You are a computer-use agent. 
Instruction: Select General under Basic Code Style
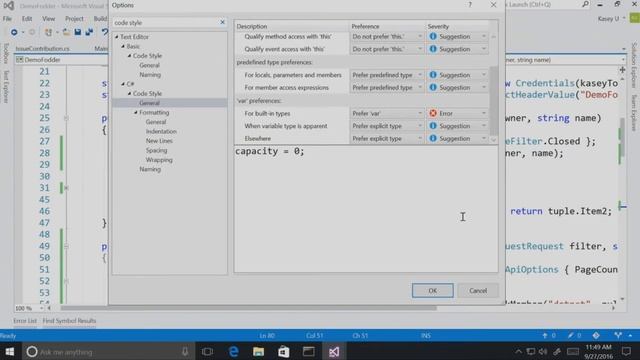[149, 65]
